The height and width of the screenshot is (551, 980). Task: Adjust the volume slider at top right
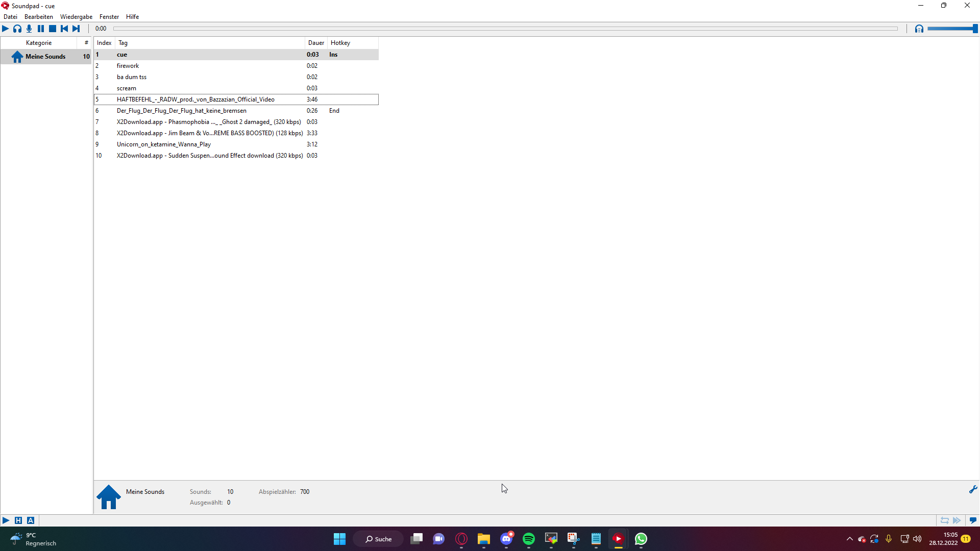pyautogui.click(x=952, y=29)
